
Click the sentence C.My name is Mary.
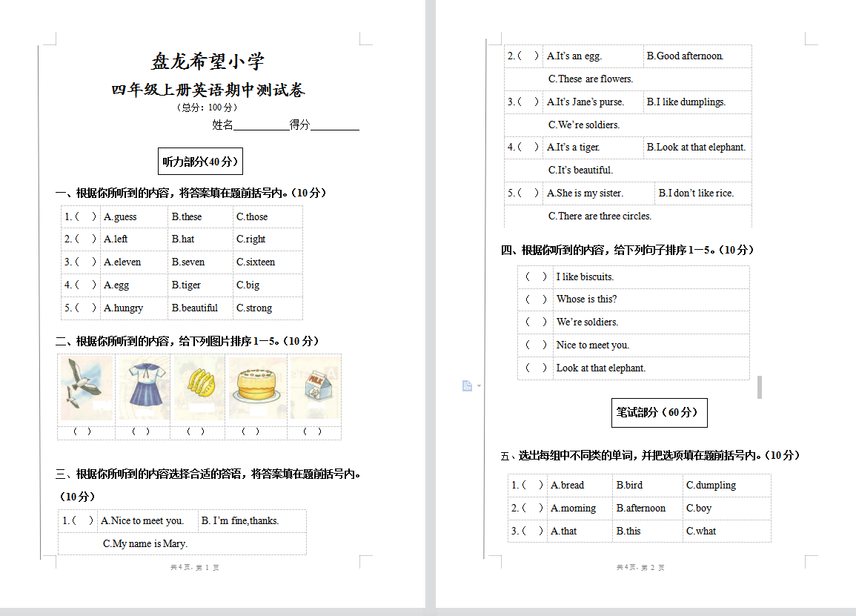[x=145, y=544]
